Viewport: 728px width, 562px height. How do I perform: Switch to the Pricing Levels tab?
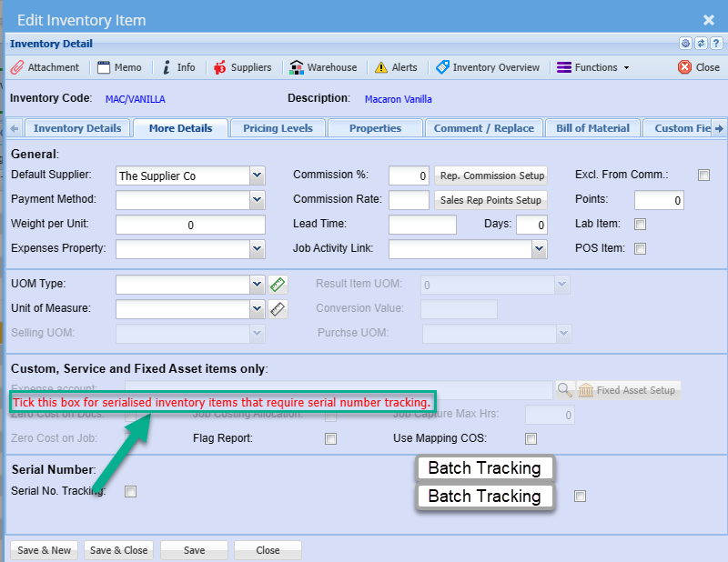pyautogui.click(x=278, y=128)
